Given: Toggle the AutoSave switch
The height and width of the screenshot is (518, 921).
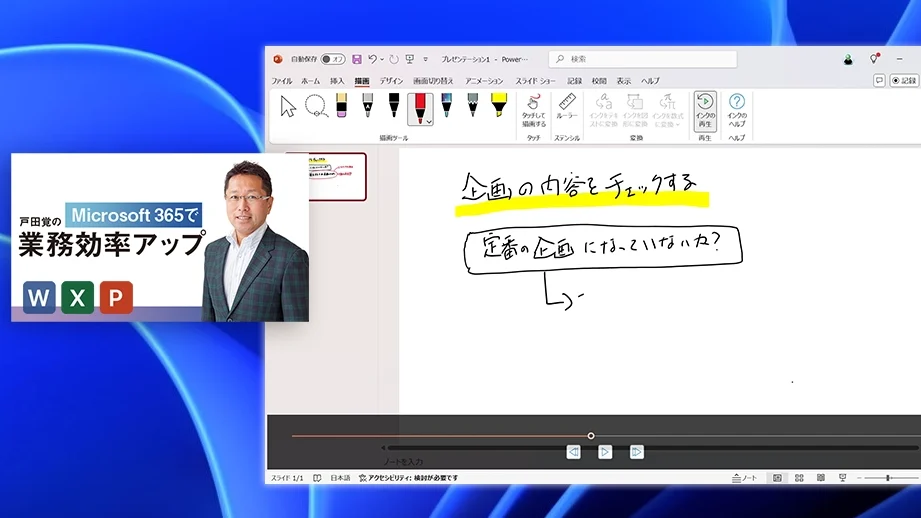Looking at the screenshot, I should tap(332, 59).
